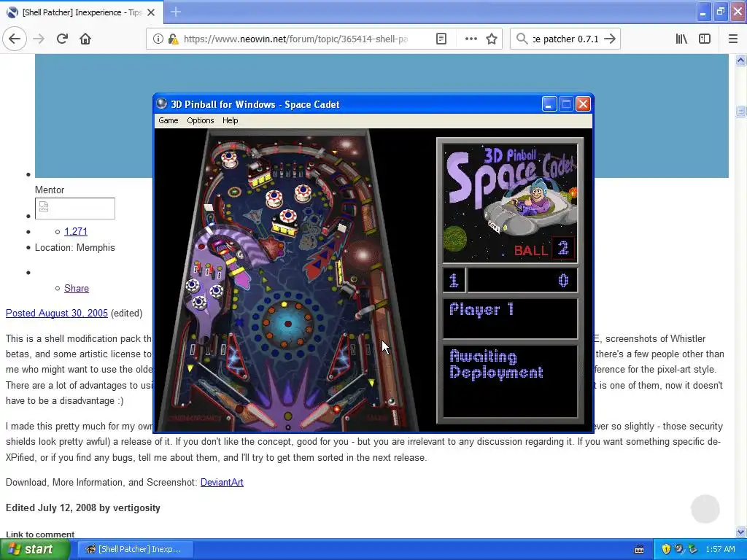
Task: Show site information via the info icon
Action: click(158, 39)
